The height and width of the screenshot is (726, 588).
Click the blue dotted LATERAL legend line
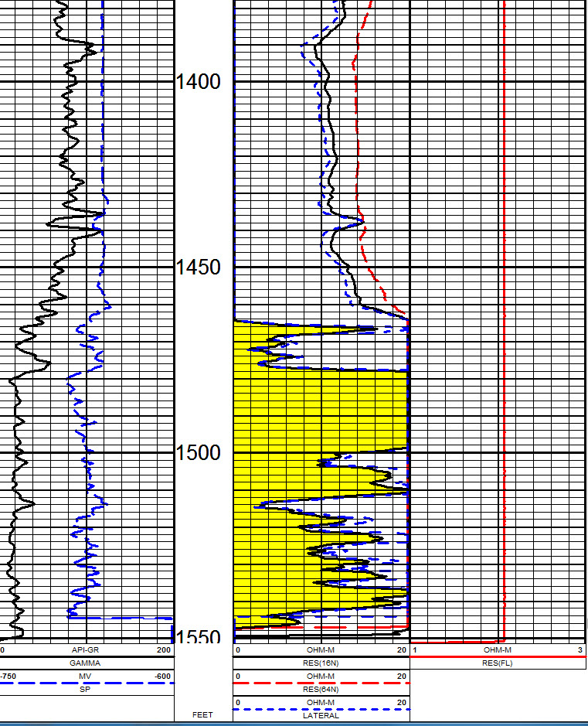click(321, 708)
